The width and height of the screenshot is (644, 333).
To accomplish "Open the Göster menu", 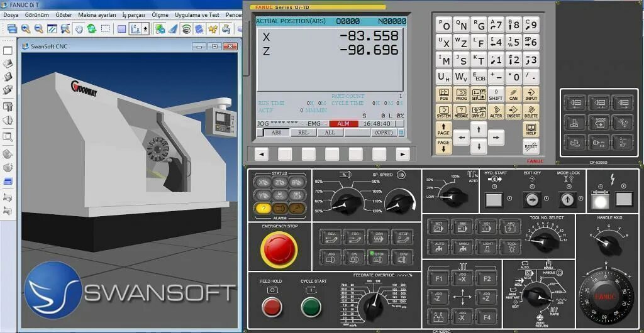I will [x=64, y=14].
